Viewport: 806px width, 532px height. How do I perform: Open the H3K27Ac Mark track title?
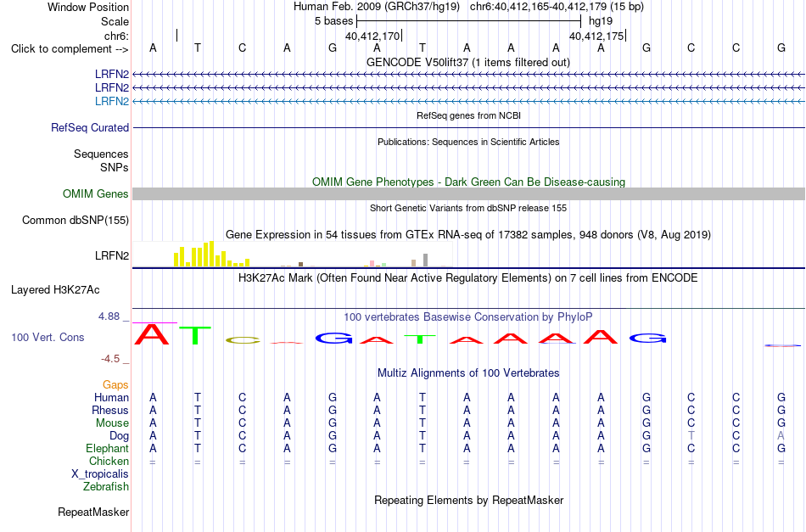pos(468,278)
